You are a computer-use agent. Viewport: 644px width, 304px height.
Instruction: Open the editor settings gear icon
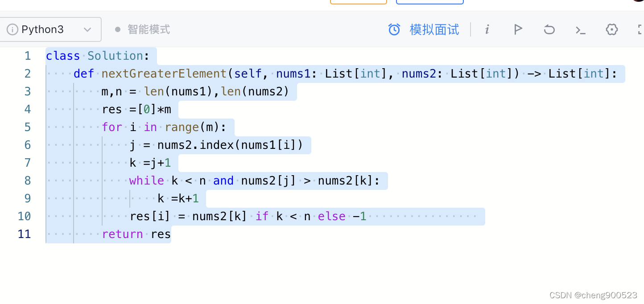(x=611, y=29)
